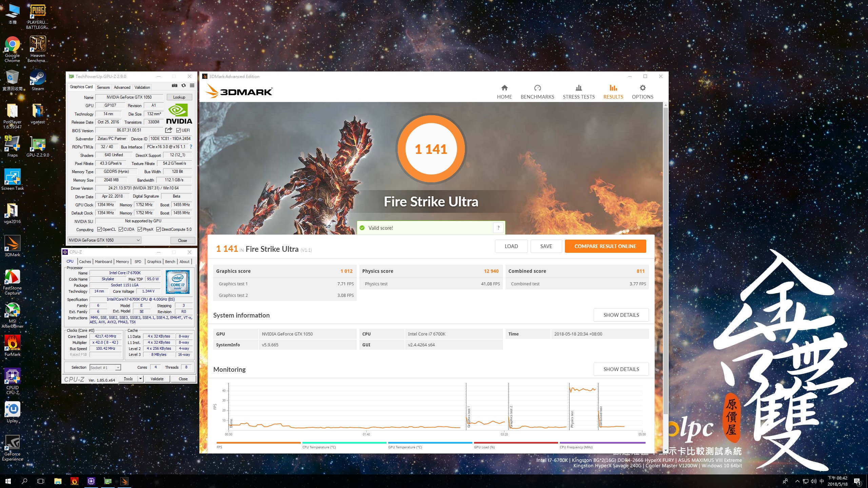Click the SAVE result button
Viewport: 868px width, 488px height.
(x=546, y=246)
